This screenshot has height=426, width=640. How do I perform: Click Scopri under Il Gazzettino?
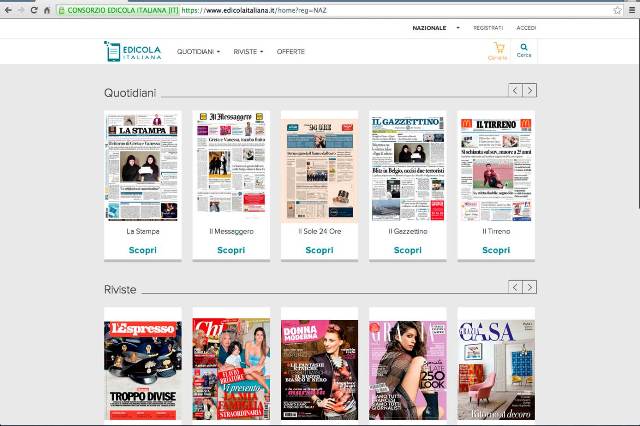(407, 250)
